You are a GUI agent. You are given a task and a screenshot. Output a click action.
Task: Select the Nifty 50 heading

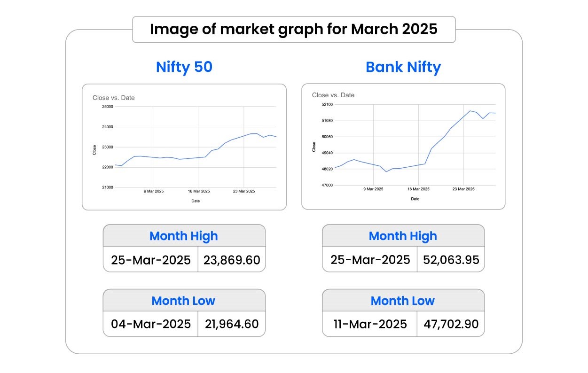tap(184, 67)
